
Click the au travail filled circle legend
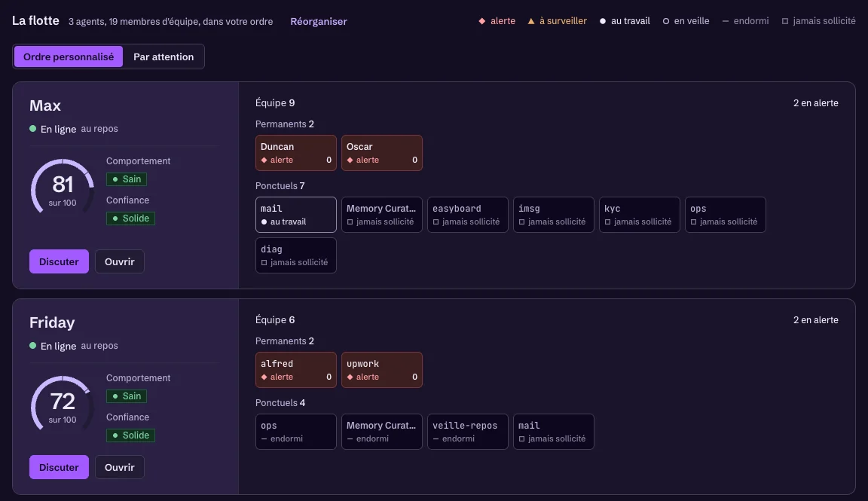tap(603, 21)
